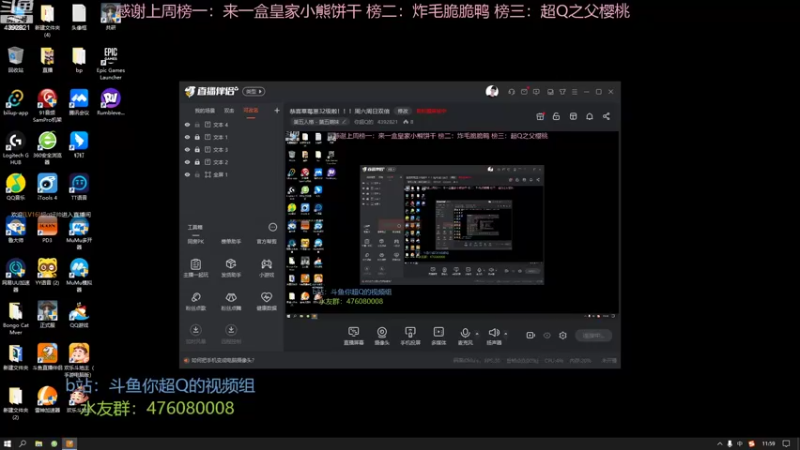Open the mode dropdown beside app logo
Image resolution: width=800 pixels, height=450 pixels.
[254, 91]
